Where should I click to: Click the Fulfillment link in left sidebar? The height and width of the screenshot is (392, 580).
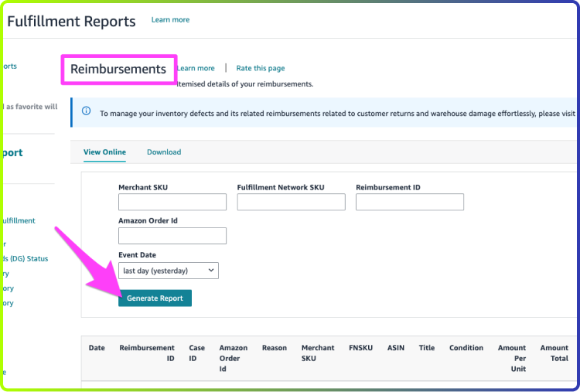[18, 221]
